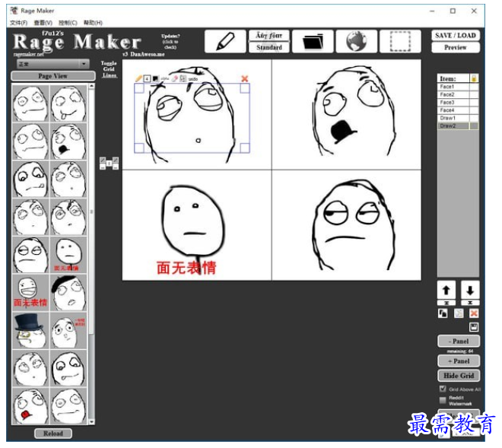Click the Page View button

52,76
